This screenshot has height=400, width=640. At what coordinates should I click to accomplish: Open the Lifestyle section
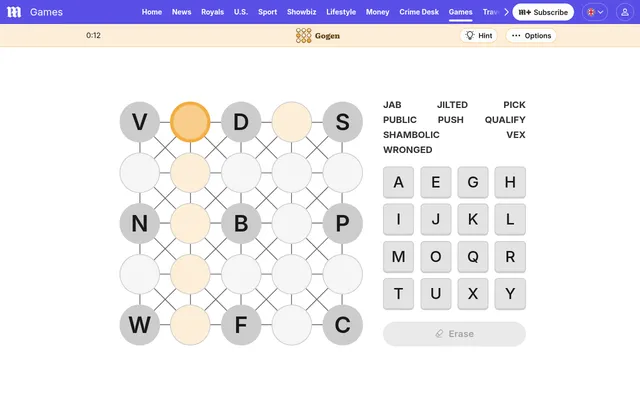pos(341,12)
